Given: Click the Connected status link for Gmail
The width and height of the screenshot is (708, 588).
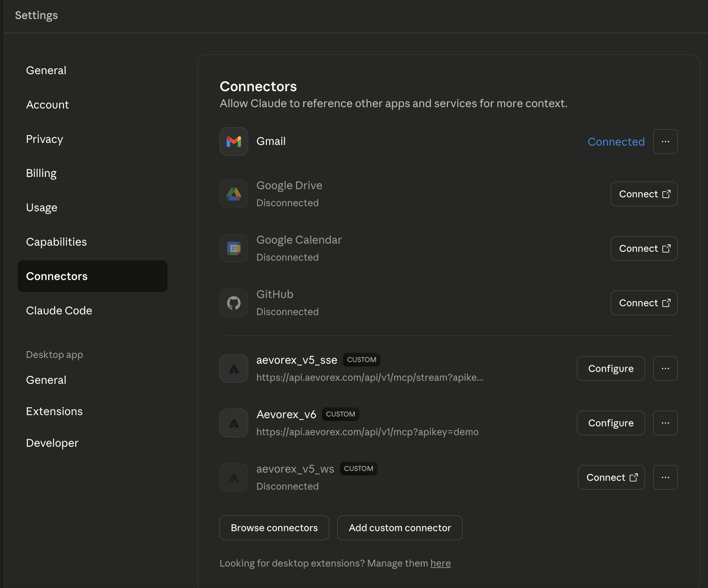Looking at the screenshot, I should tap(616, 142).
